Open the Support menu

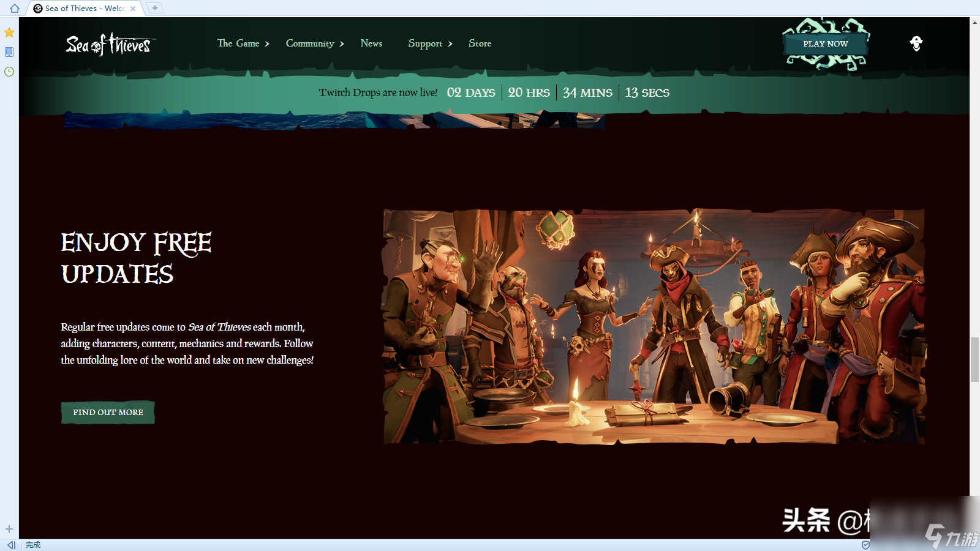pos(425,43)
